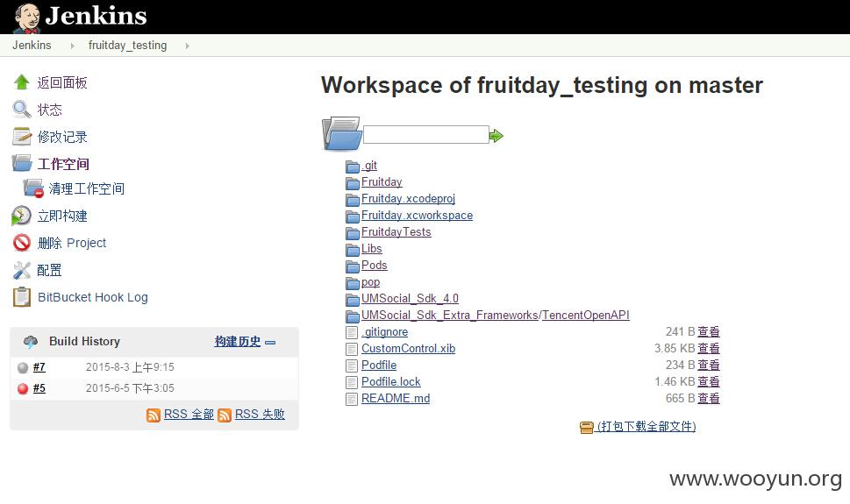Click the grey status ball for build #7
The height and width of the screenshot is (504, 850).
tap(23, 367)
